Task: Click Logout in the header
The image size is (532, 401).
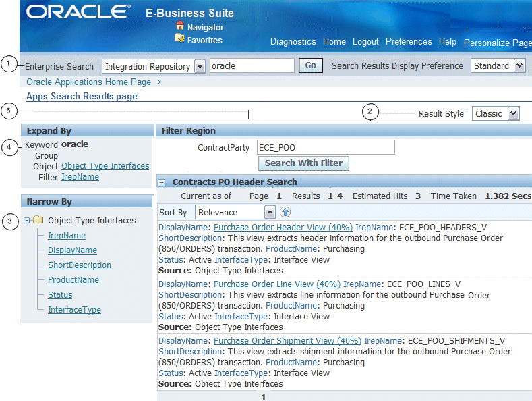Action: point(365,41)
